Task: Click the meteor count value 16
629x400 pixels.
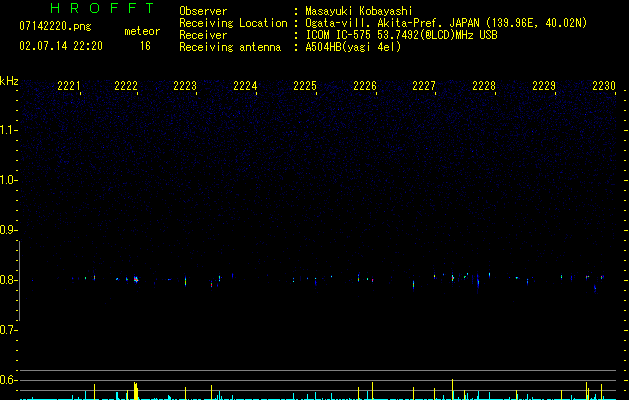Action: [x=145, y=46]
